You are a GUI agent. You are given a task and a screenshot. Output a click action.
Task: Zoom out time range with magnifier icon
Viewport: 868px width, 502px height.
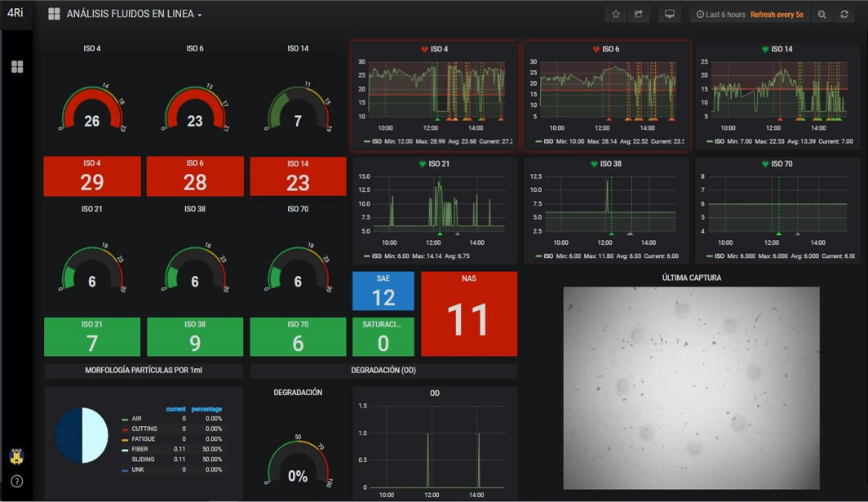pyautogui.click(x=821, y=15)
